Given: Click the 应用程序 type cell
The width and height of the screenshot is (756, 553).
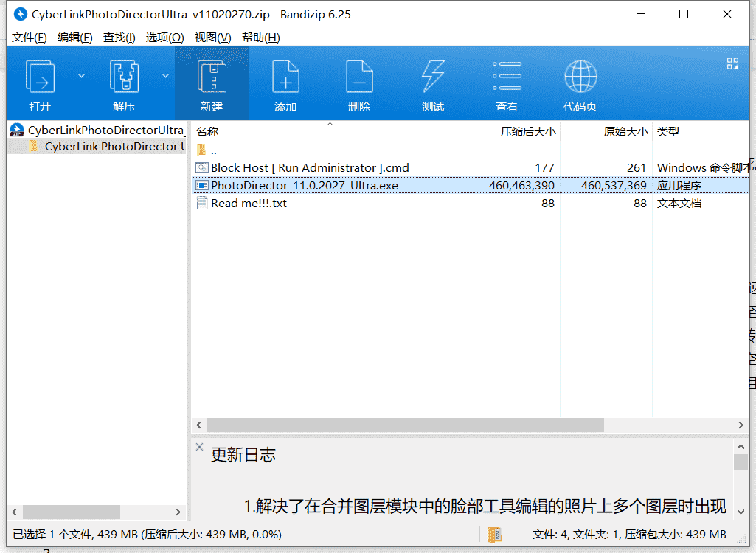Looking at the screenshot, I should [679, 186].
